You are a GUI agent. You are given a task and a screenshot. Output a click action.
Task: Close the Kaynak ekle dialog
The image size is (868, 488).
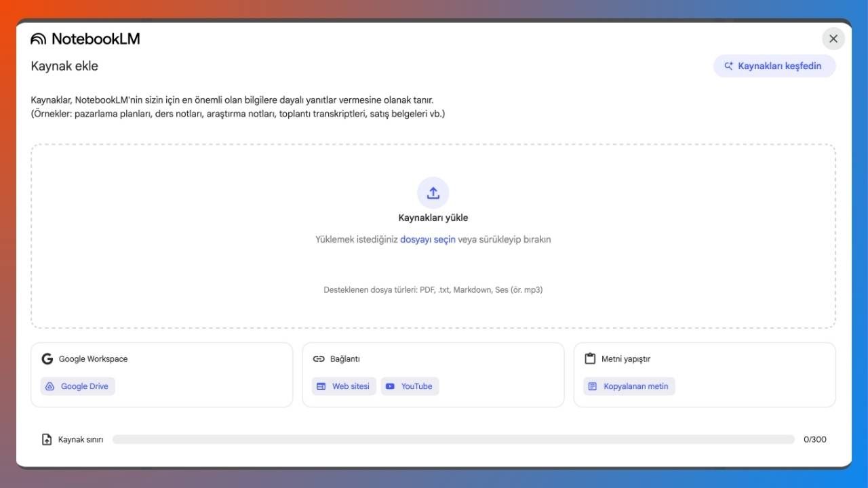point(833,39)
